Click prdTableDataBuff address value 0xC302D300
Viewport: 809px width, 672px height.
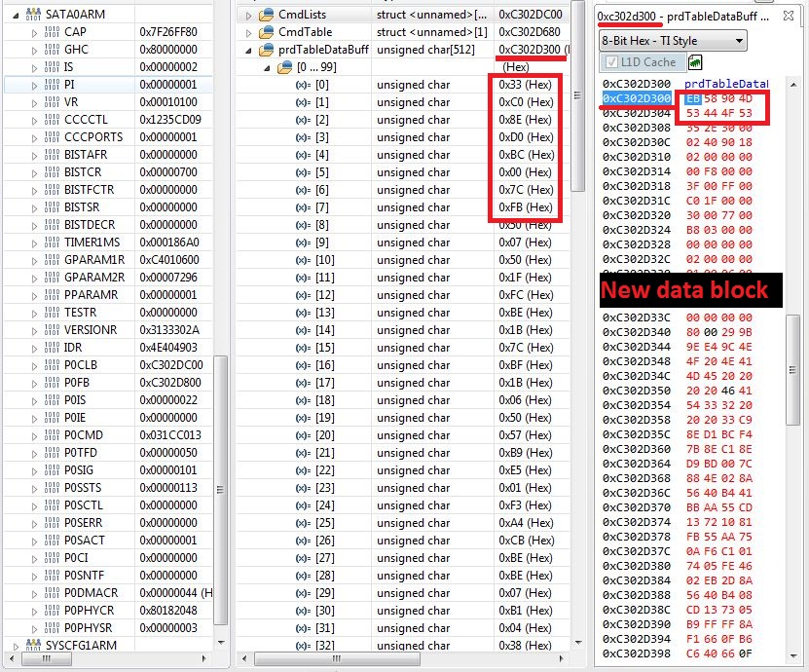pos(530,50)
